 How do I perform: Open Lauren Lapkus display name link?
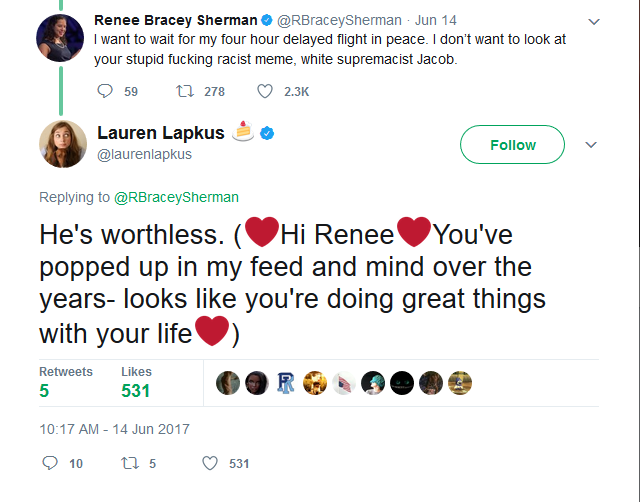tap(161, 133)
